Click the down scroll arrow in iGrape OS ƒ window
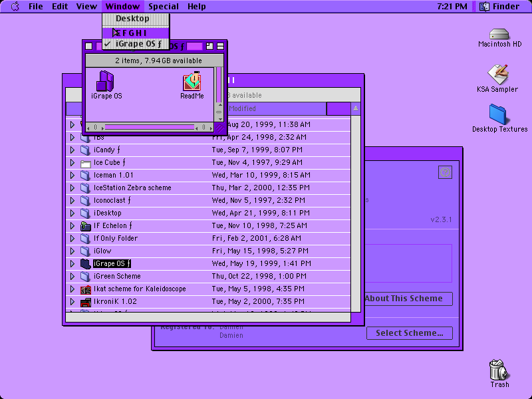This screenshot has width=532, height=399. [x=220, y=119]
